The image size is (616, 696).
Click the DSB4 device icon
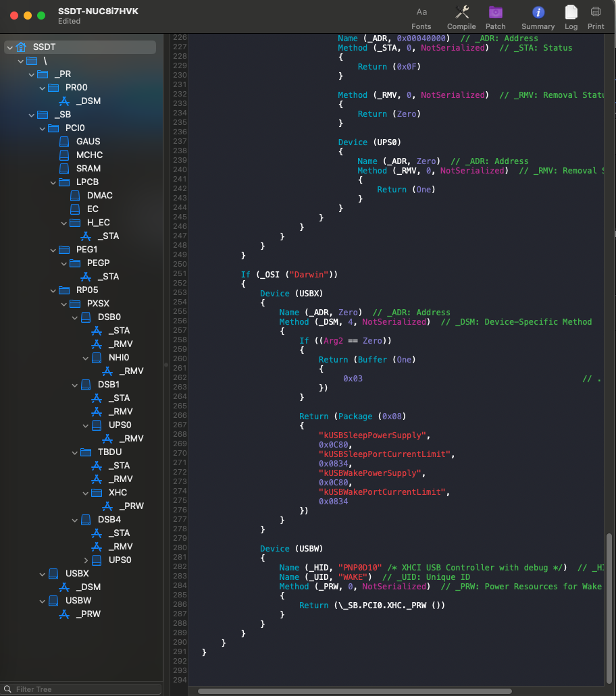[86, 520]
